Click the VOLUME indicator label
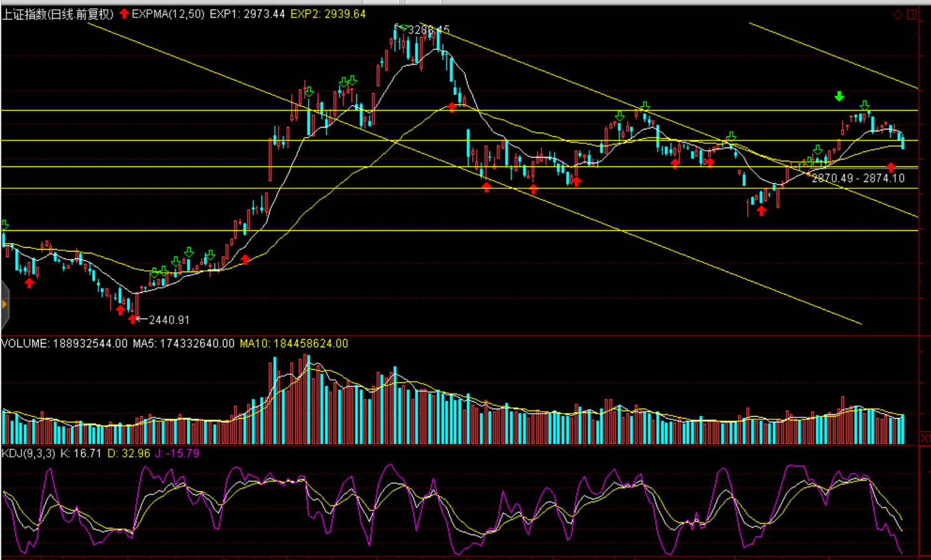This screenshot has height=560, width=931. click(25, 344)
